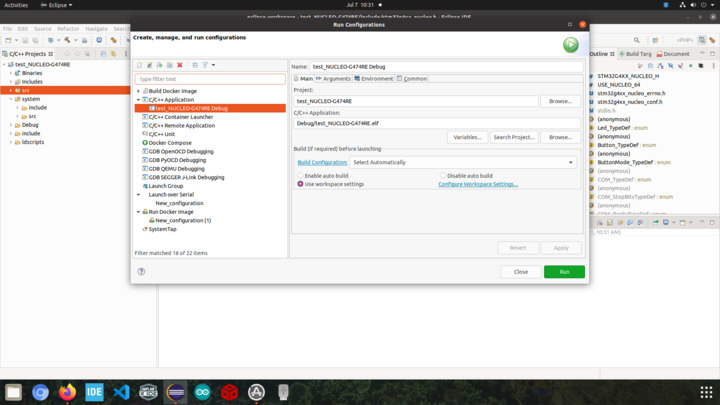Click New launch configuration icon

[x=140, y=65]
